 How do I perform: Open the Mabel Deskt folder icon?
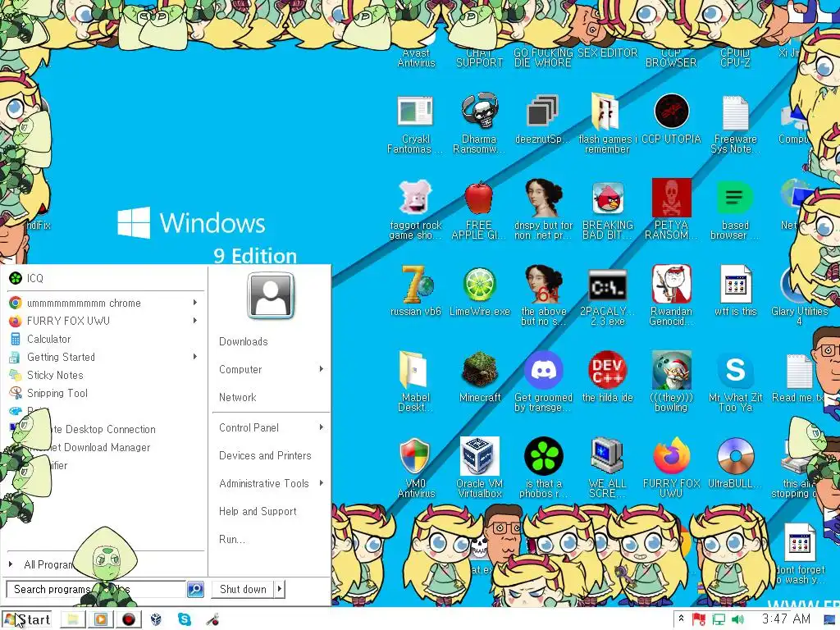413,370
